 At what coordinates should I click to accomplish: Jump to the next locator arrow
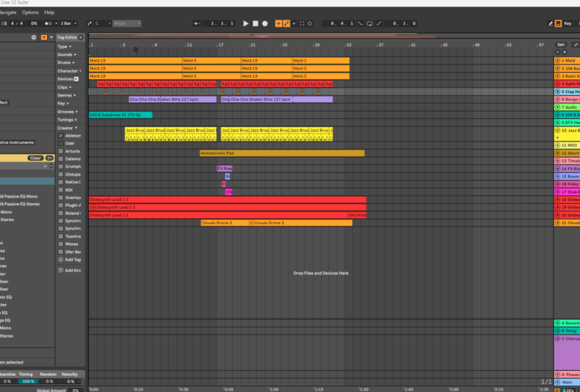point(564,52)
